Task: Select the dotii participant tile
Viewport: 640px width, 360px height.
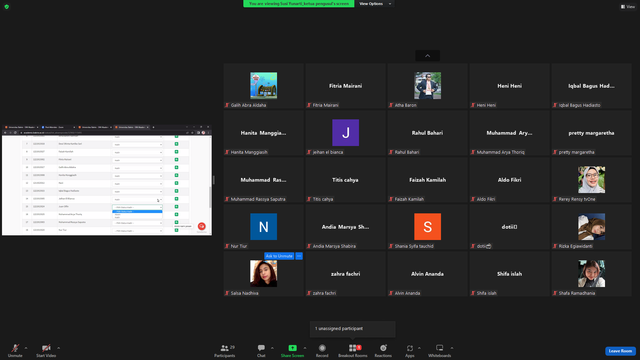Action: click(x=509, y=227)
